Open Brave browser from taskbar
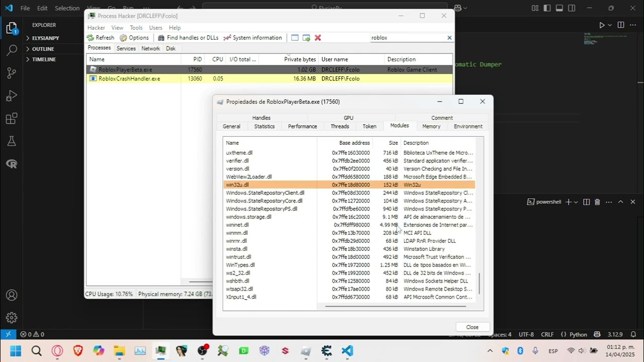 (77, 350)
